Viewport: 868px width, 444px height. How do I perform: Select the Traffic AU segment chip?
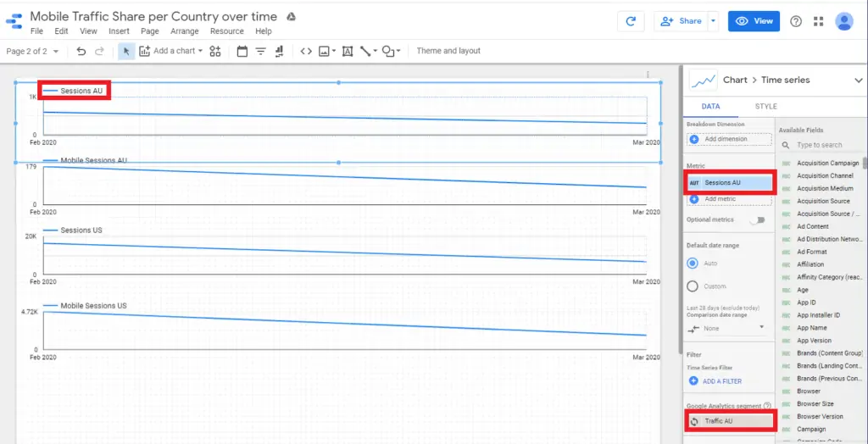click(x=729, y=421)
